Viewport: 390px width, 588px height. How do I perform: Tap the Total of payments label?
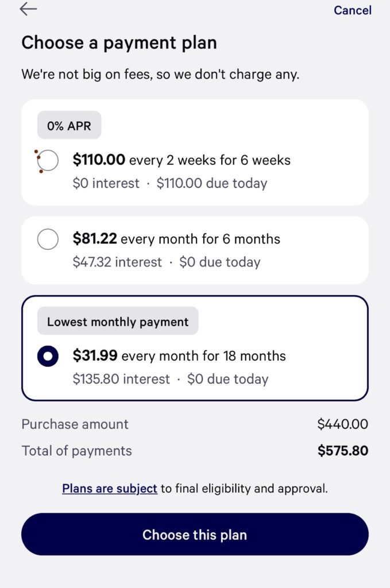pos(77,451)
